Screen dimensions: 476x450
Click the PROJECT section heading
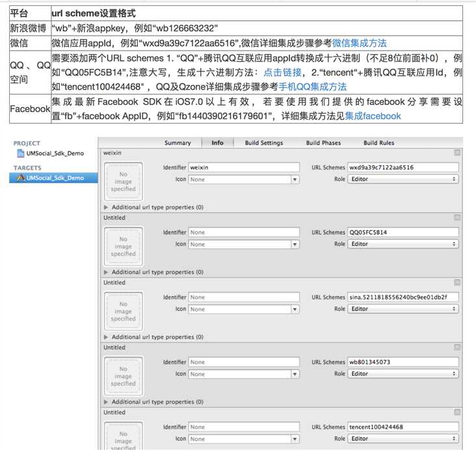click(27, 143)
